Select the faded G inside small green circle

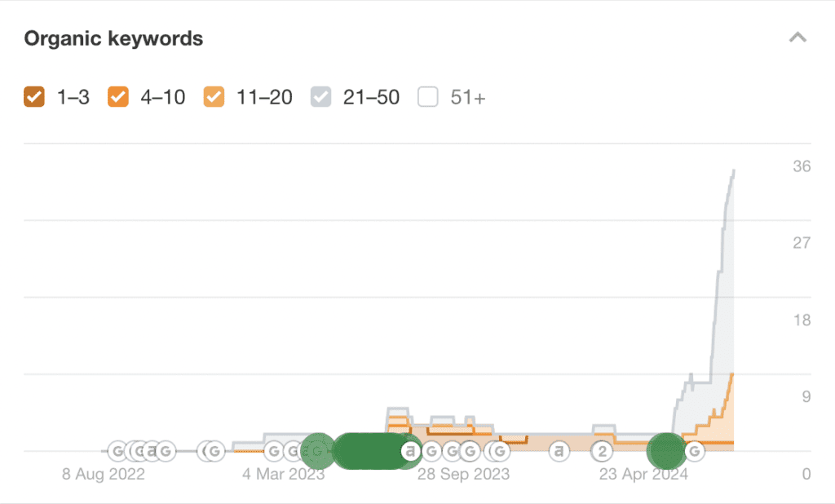coord(318,451)
